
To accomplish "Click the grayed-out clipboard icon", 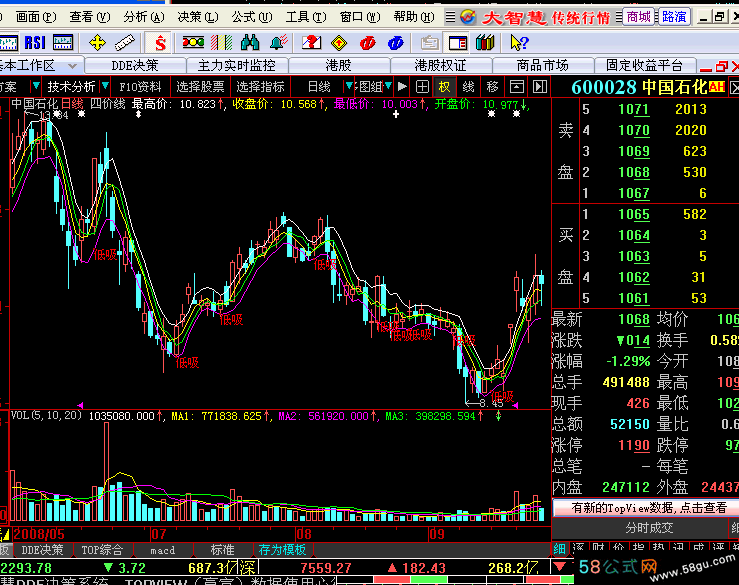I will pyautogui.click(x=429, y=43).
